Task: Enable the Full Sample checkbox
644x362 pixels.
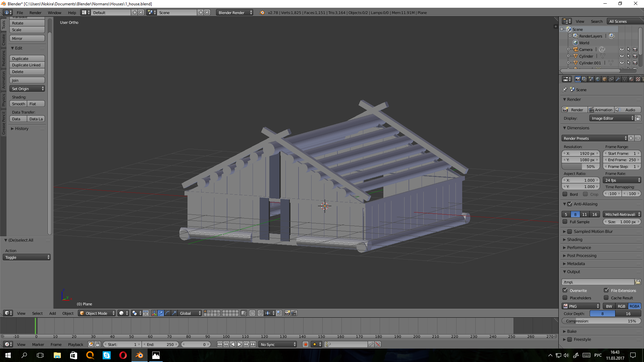Action: pos(565,222)
